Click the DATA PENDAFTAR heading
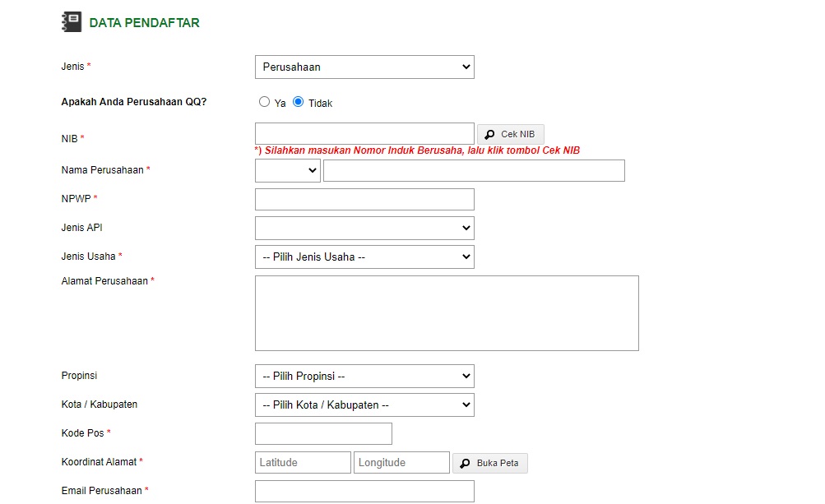825x504 pixels. 144,23
